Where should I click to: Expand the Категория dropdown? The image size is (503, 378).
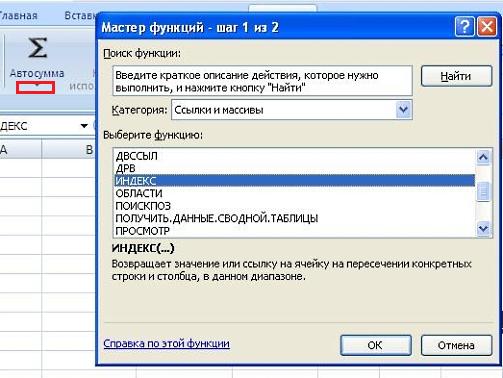pos(403,110)
